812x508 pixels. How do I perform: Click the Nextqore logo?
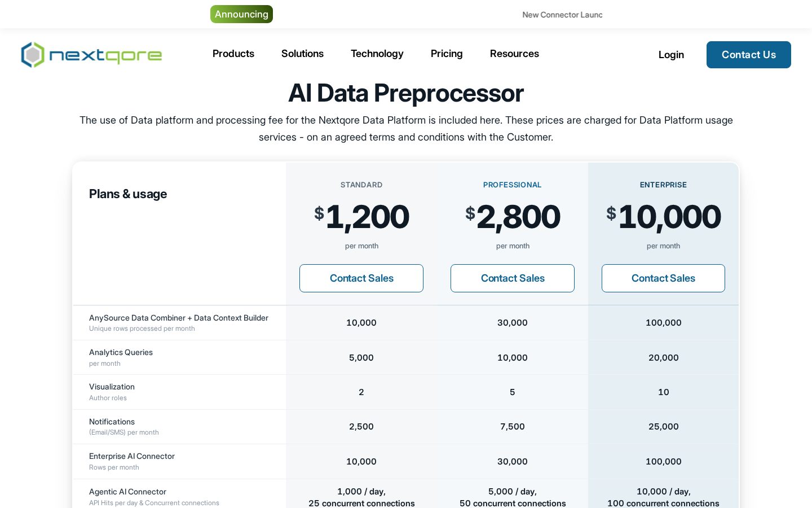click(x=91, y=55)
